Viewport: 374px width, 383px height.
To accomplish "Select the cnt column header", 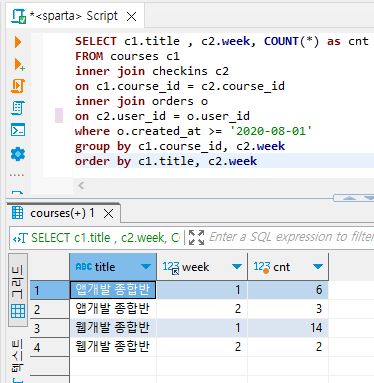I will pyautogui.click(x=288, y=267).
